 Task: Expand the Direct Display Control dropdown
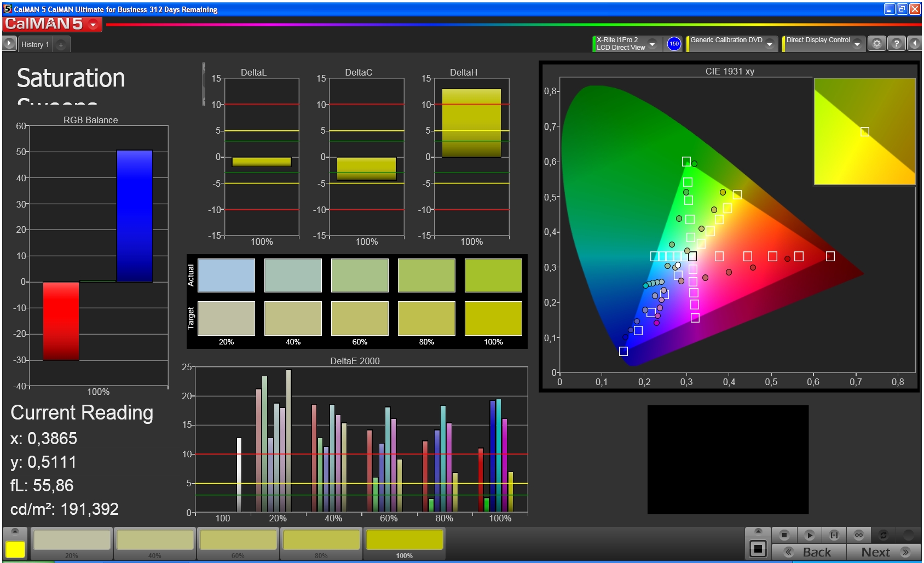[857, 44]
